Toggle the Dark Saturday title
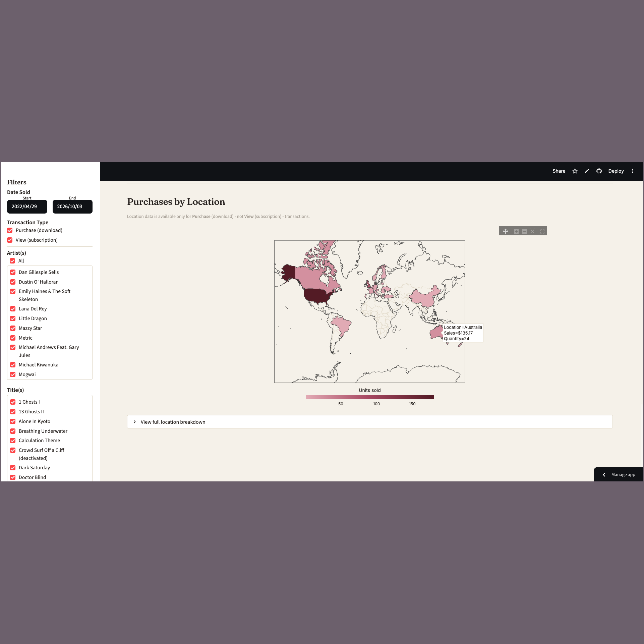This screenshot has width=644, height=644. point(13,468)
